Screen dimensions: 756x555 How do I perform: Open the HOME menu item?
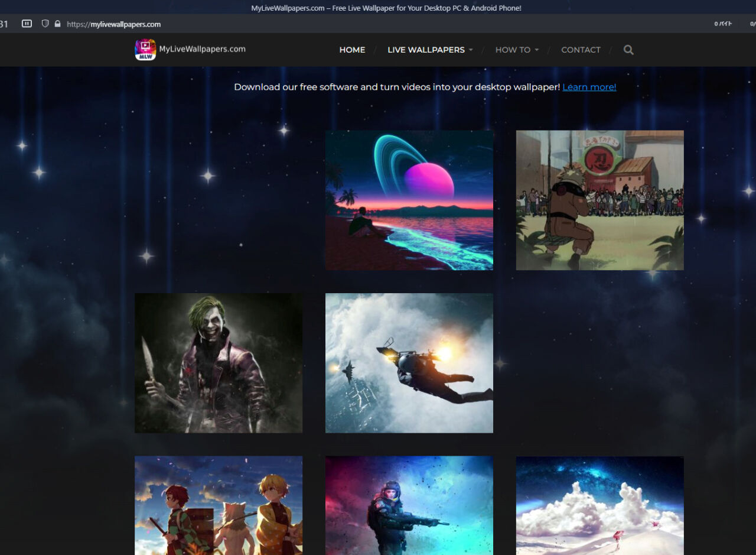pyautogui.click(x=352, y=50)
